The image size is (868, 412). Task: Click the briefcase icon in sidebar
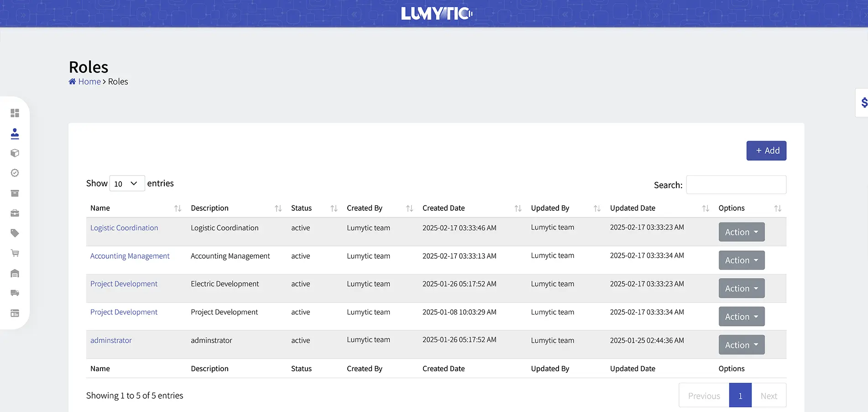click(x=15, y=213)
